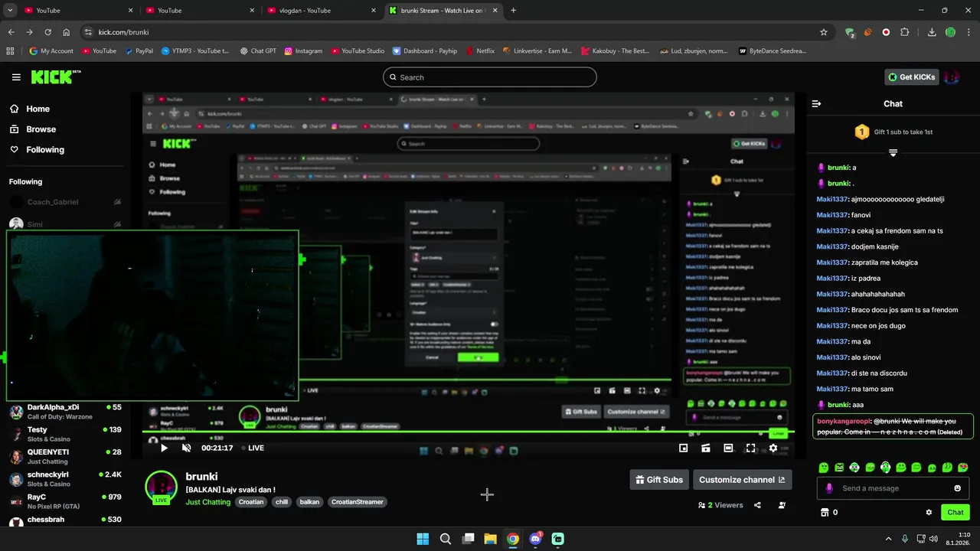Click the clip creation icon in the player
The height and width of the screenshot is (551, 980).
(706, 448)
